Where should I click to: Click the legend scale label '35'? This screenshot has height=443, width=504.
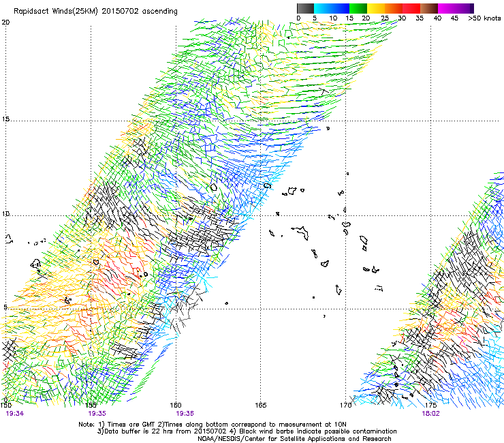420,18
